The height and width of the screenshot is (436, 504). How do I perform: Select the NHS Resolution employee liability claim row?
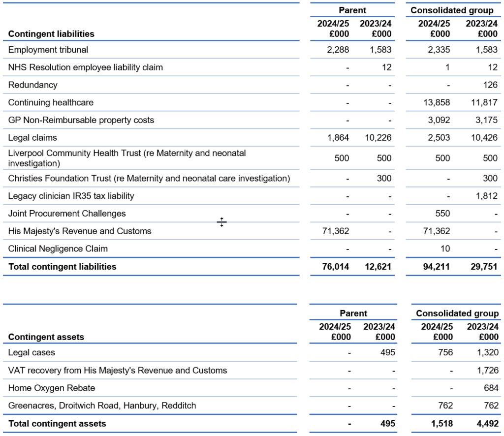(x=85, y=67)
